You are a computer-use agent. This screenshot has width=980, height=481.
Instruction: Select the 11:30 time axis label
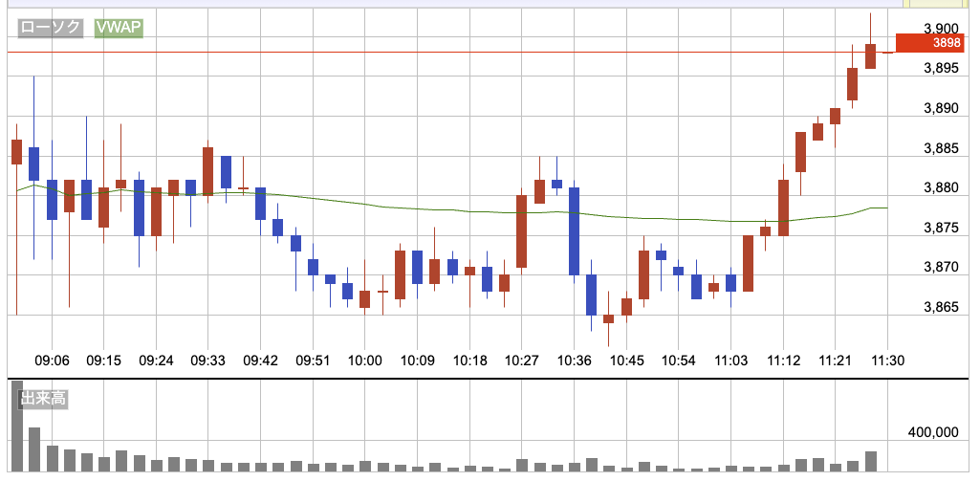(888, 361)
